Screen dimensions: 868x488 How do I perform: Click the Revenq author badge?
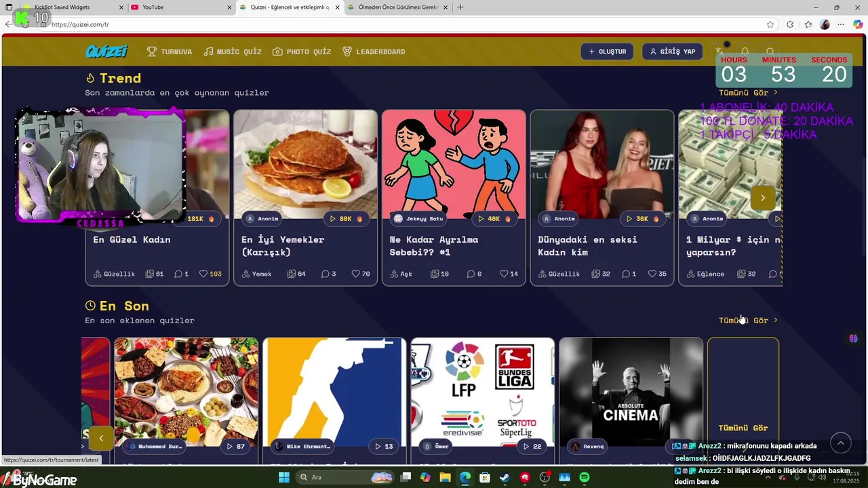click(x=587, y=447)
